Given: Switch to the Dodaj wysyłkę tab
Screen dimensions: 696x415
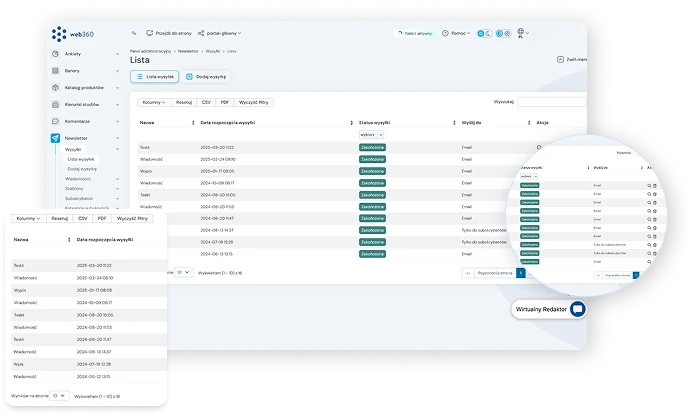Looking at the screenshot, I should tap(206, 76).
